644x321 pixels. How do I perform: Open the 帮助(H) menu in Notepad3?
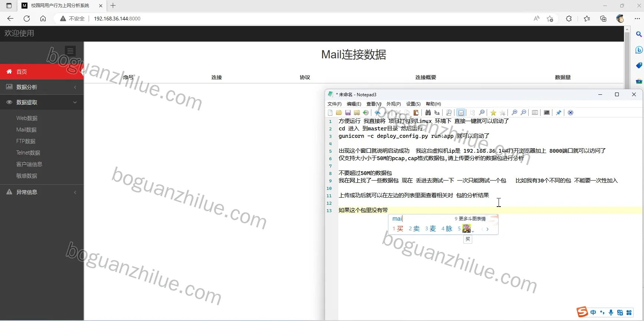[x=433, y=104]
